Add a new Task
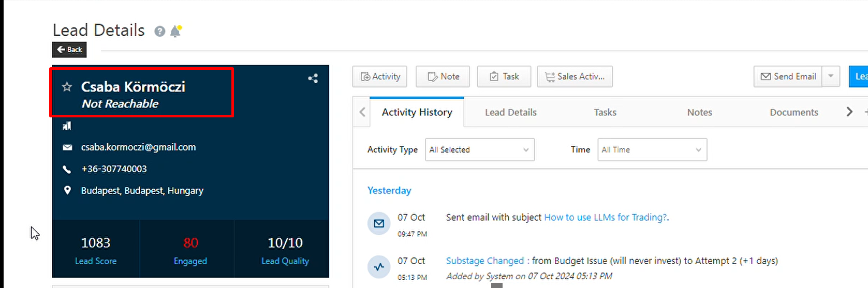 pyautogui.click(x=504, y=77)
